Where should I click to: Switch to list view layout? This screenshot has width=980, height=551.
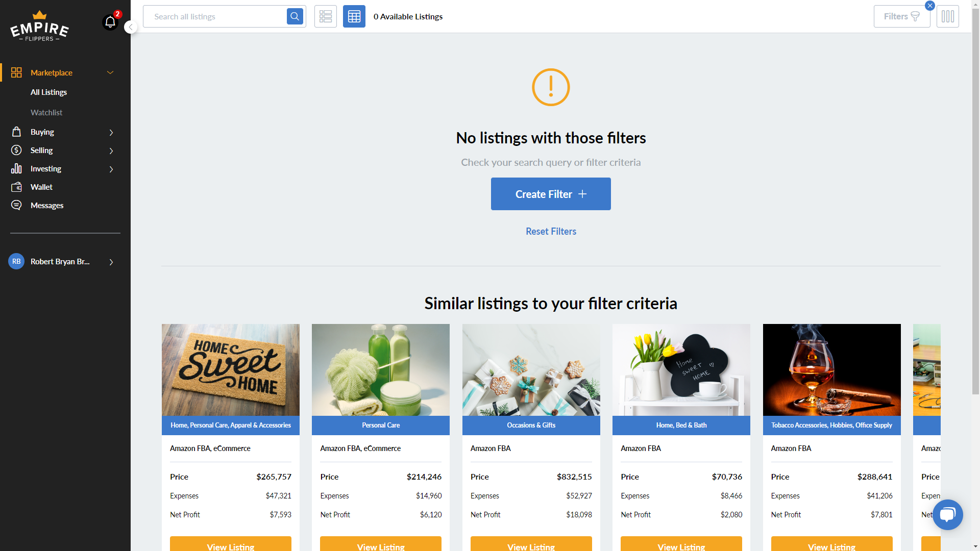pyautogui.click(x=326, y=16)
